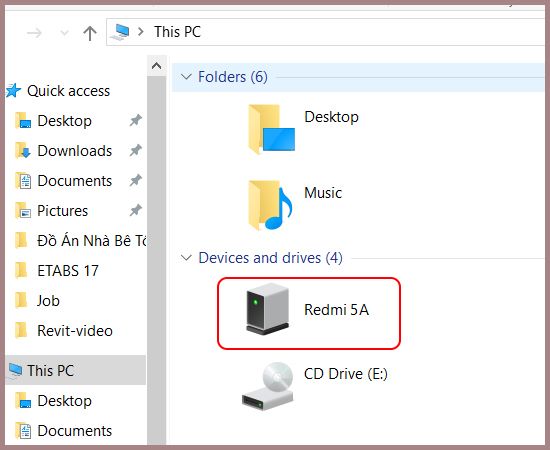Viewport: 550px width, 450px height.
Task: Unpin Desktop via its pin icon
Action: tap(135, 121)
